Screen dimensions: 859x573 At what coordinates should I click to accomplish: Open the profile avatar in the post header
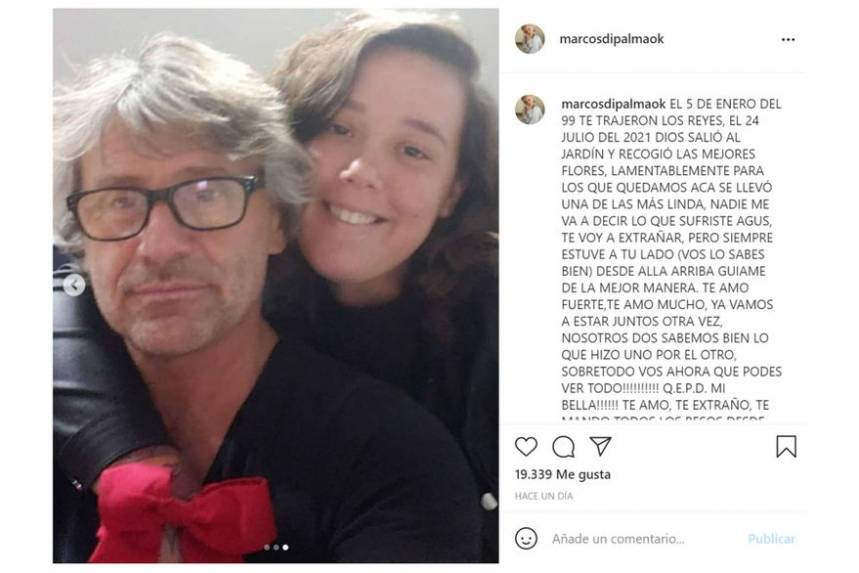(x=530, y=39)
